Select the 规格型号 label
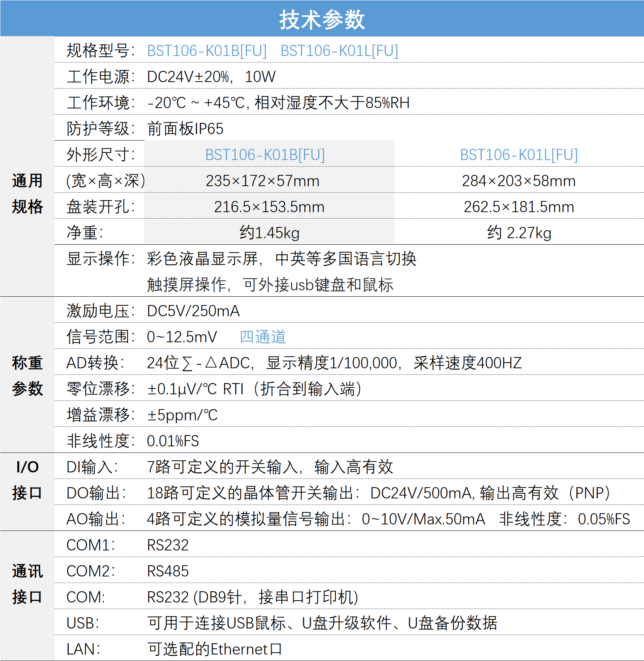The height and width of the screenshot is (661, 644). point(100,51)
